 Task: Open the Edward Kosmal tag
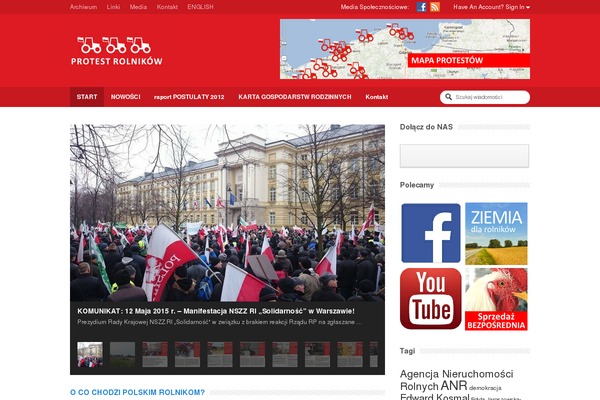[435, 397]
